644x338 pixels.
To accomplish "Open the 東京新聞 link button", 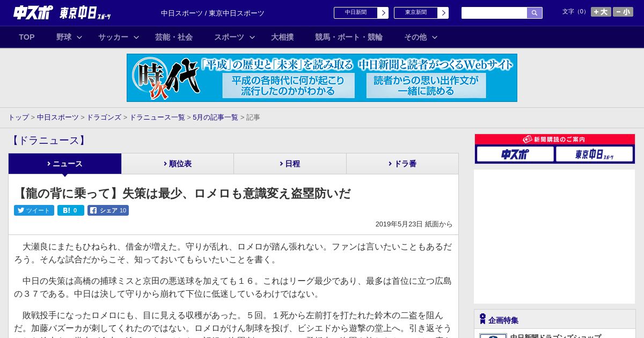I will click(416, 13).
